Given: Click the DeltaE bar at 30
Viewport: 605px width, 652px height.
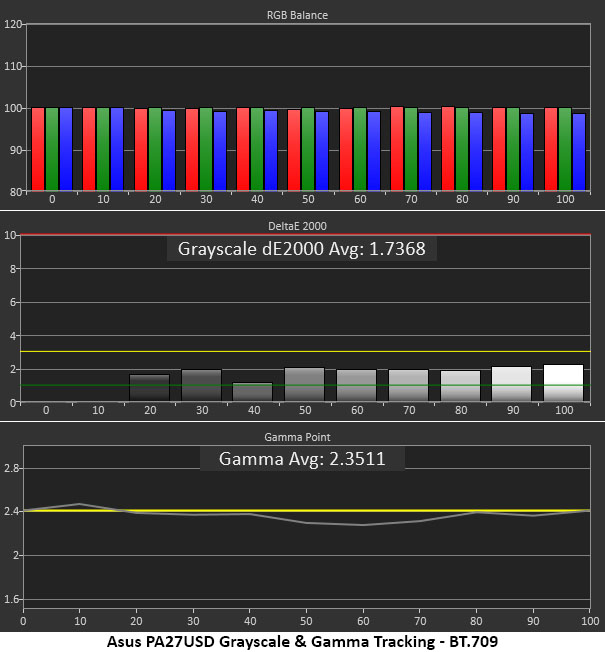Looking at the screenshot, I should (x=202, y=385).
